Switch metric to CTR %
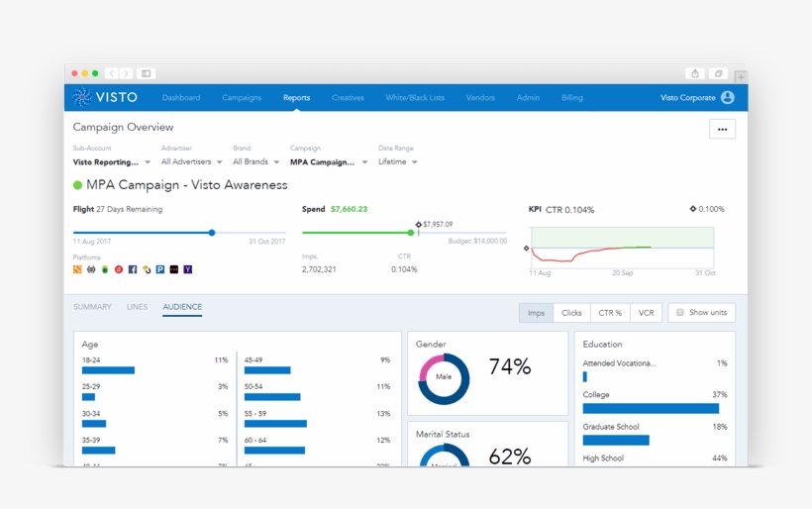Screen dimensions: 812x509 [x=609, y=313]
